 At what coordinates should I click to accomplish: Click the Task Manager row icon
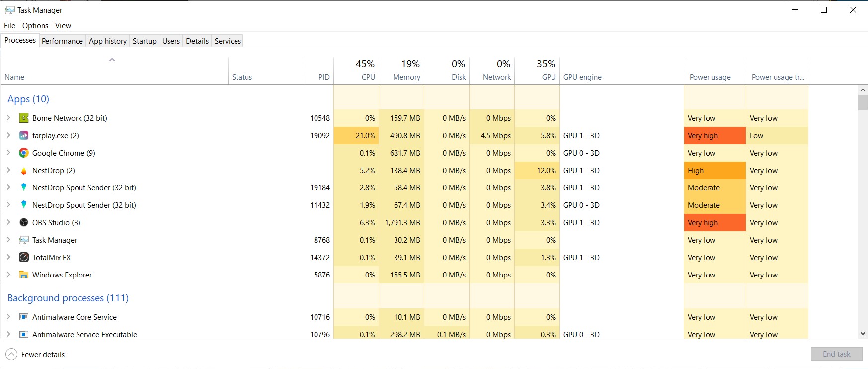23,240
